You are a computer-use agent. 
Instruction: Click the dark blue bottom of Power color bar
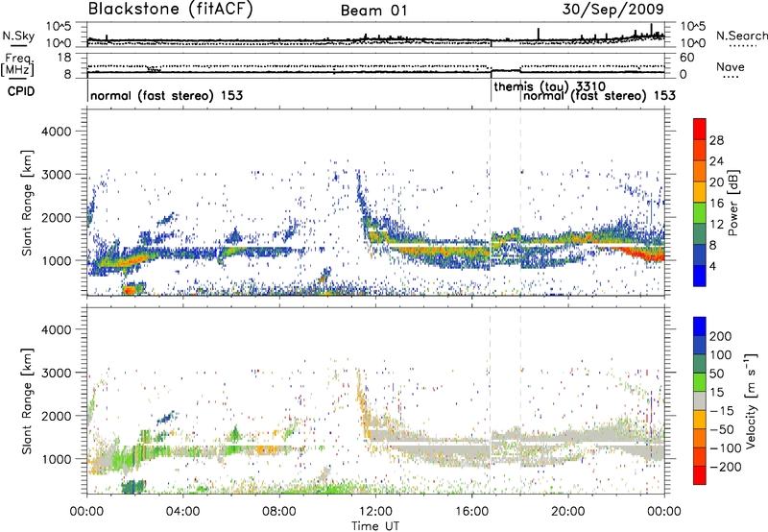700,276
